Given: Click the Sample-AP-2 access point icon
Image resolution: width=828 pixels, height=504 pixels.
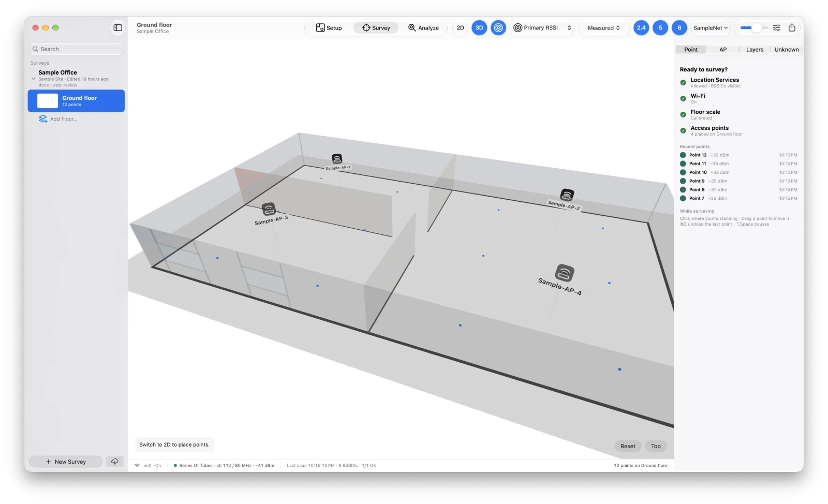Looking at the screenshot, I should (567, 195).
